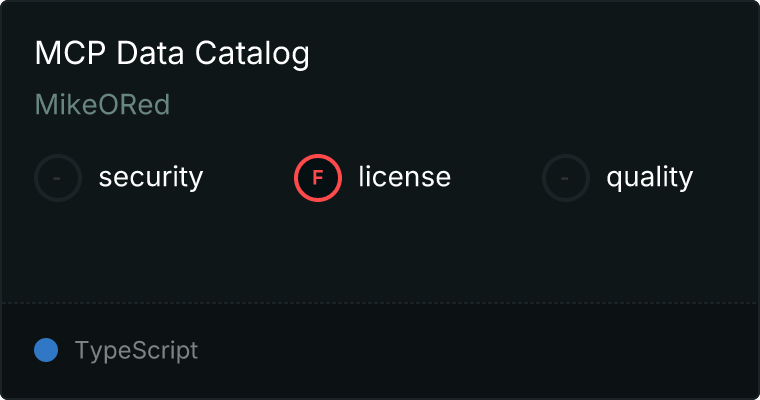The image size is (760, 400).
Task: Select the license label text
Action: pos(404,178)
